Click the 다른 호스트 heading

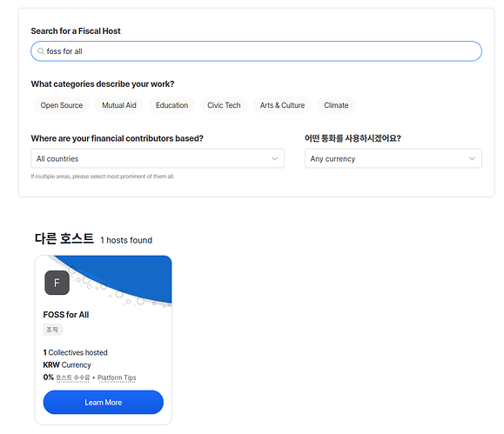coord(64,238)
